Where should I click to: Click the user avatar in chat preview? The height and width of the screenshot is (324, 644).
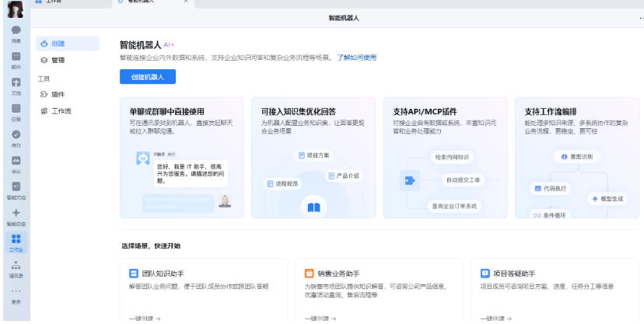tap(224, 201)
